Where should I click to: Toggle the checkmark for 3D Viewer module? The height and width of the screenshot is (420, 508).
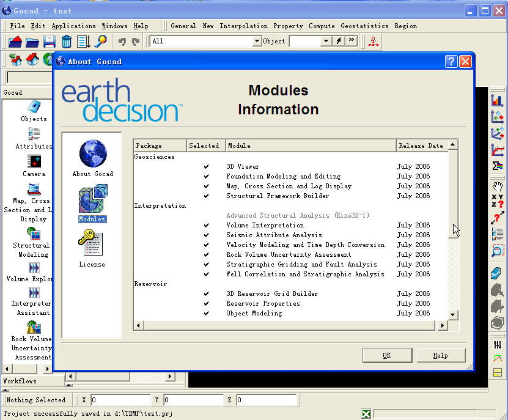[206, 166]
